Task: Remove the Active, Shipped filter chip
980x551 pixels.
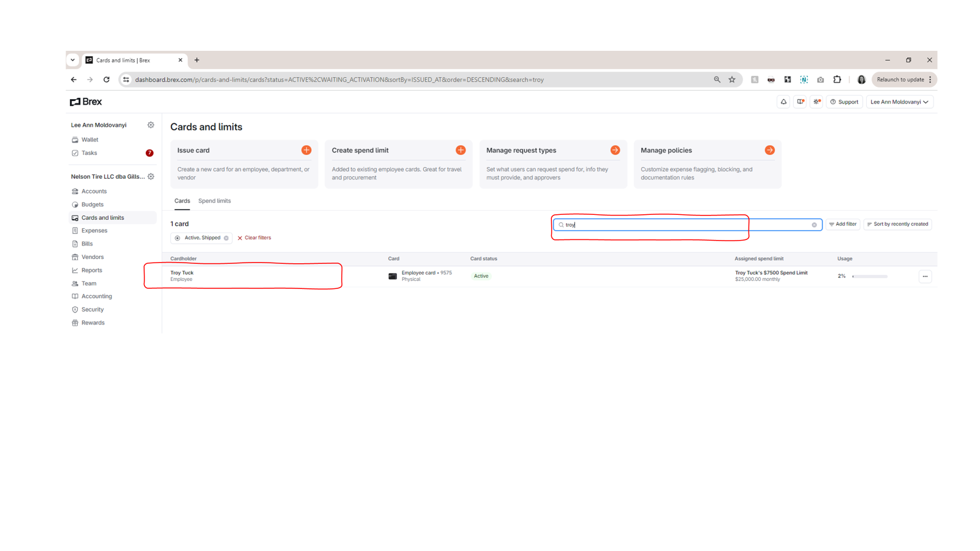Action: [x=226, y=238]
